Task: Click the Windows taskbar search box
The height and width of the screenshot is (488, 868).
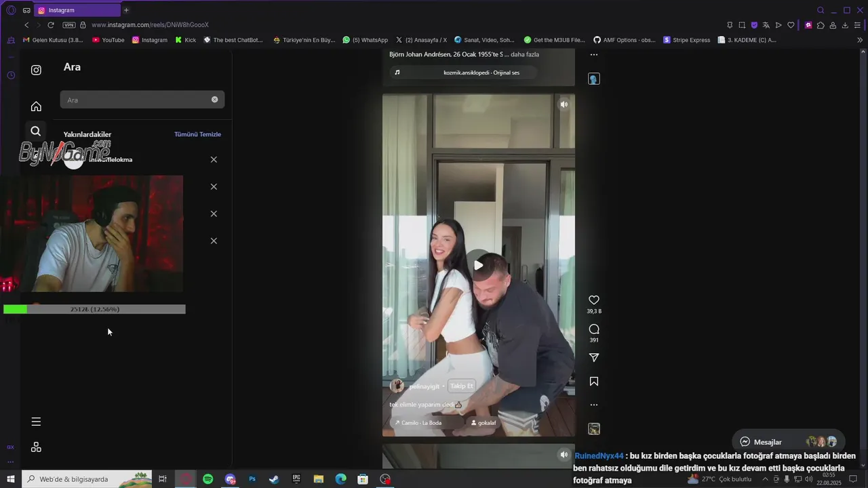Action: pos(87,479)
